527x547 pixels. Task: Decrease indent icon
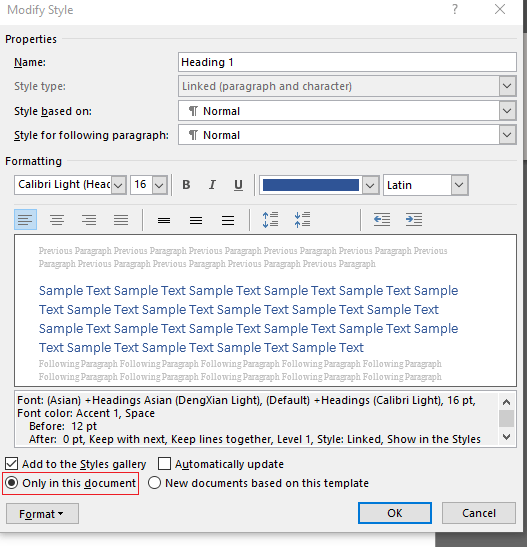pos(382,220)
